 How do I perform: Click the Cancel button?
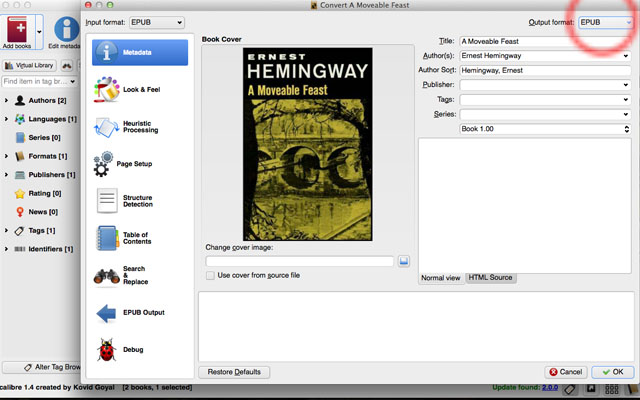click(566, 372)
